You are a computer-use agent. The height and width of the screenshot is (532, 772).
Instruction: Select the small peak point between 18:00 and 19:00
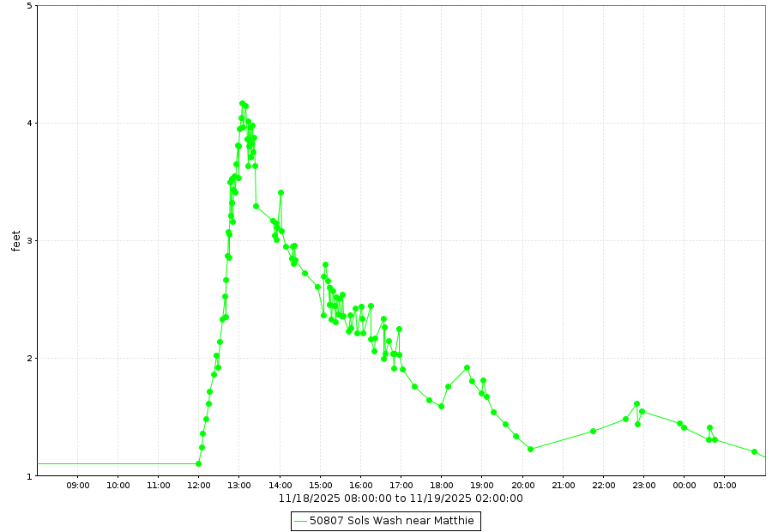click(x=467, y=367)
